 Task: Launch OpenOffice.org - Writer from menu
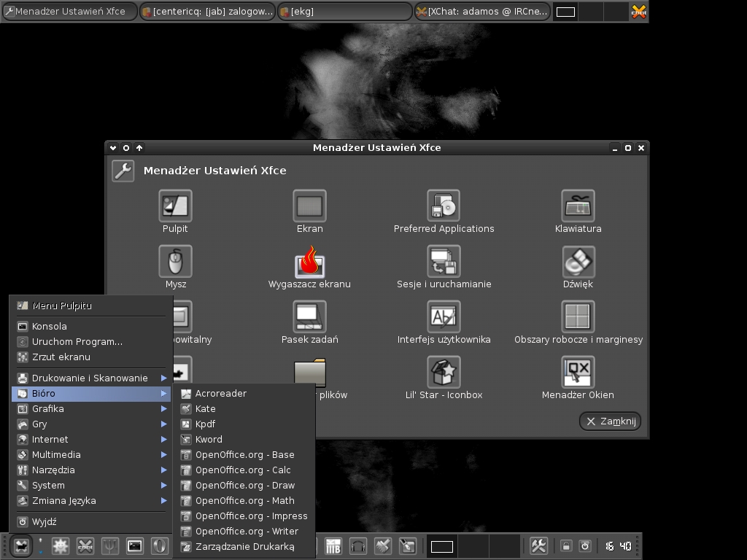point(246,532)
